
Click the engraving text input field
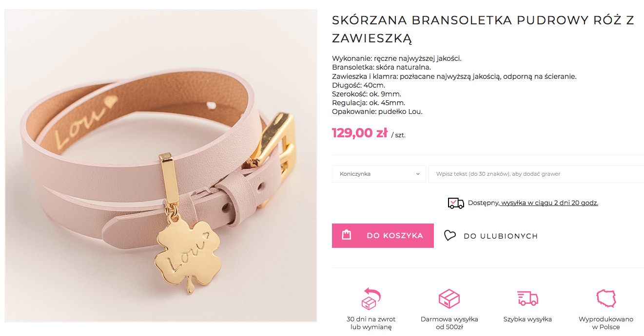pyautogui.click(x=536, y=174)
